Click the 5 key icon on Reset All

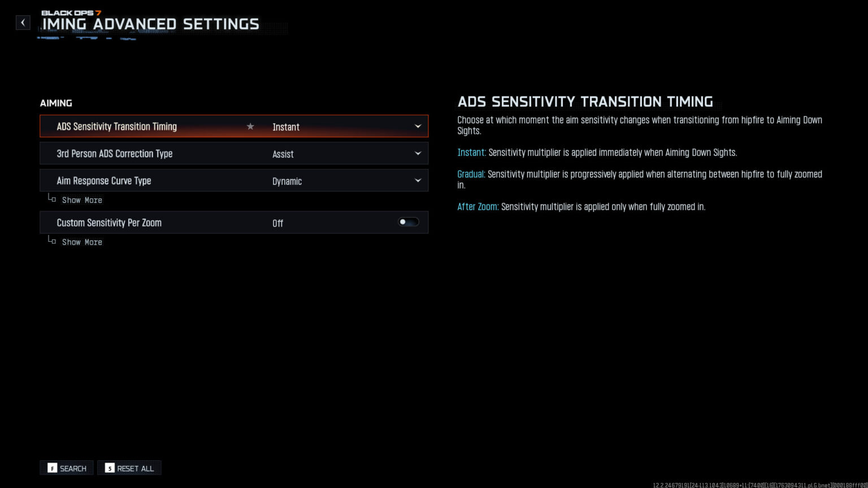point(110,468)
